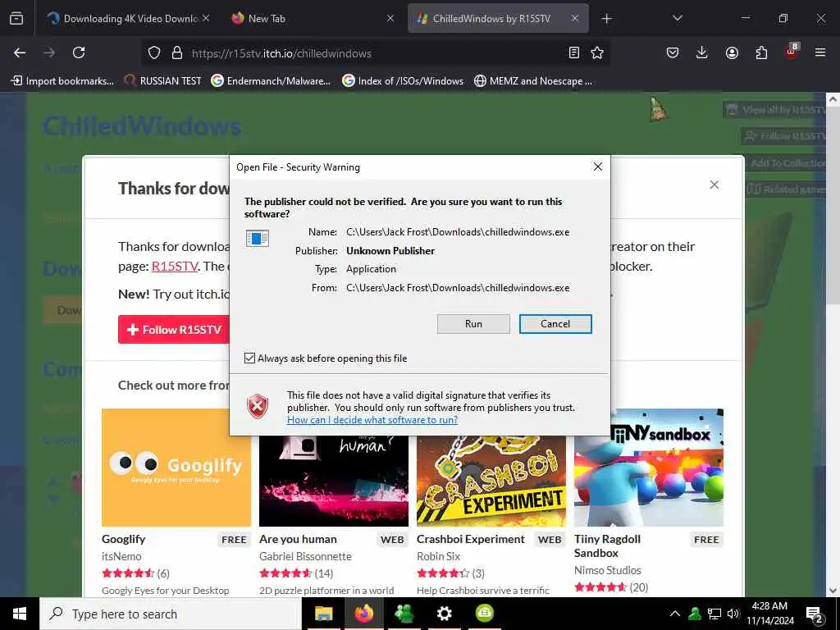Toggle reader view icon in address bar

573,52
